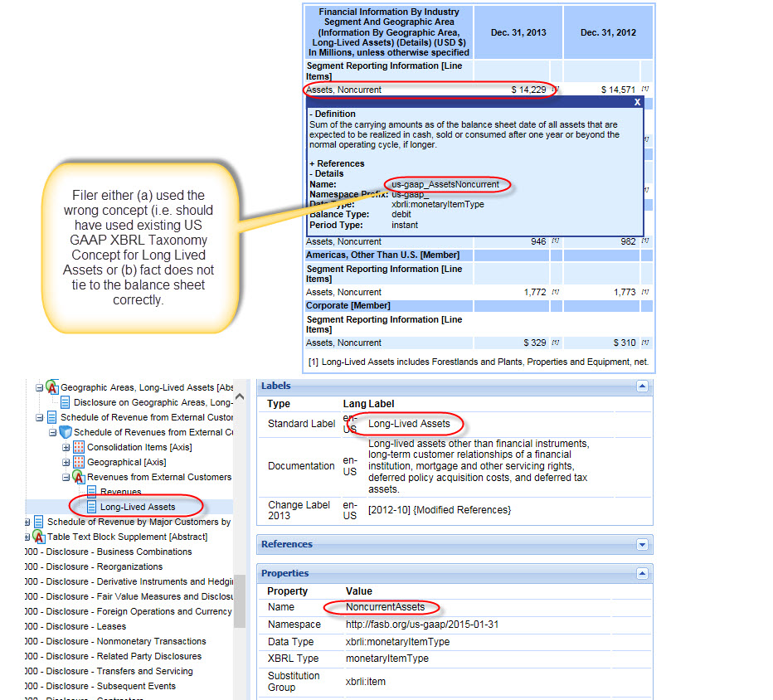The height and width of the screenshot is (700, 773).
Task: Click the axis grid icon beside Consolidation Items
Action: coord(79,447)
